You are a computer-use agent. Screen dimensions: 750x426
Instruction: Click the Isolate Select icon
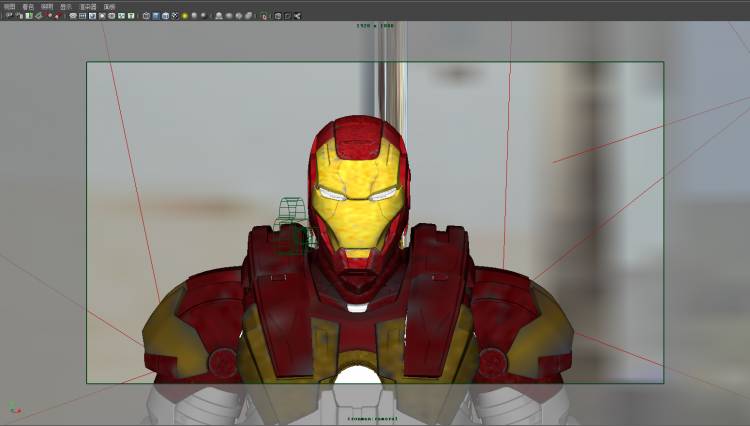click(264, 16)
